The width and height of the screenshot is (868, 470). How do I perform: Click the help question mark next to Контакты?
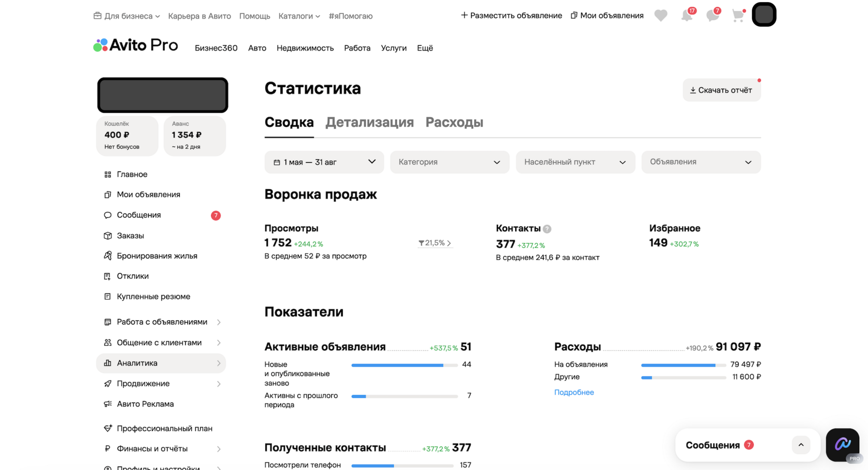point(547,229)
